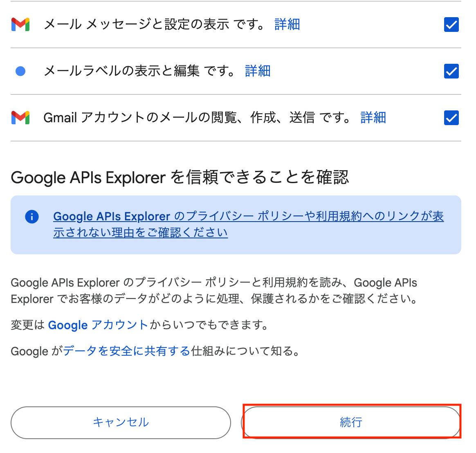Open the プライバシー ポリシーや利用規約 reason link

click(248, 224)
